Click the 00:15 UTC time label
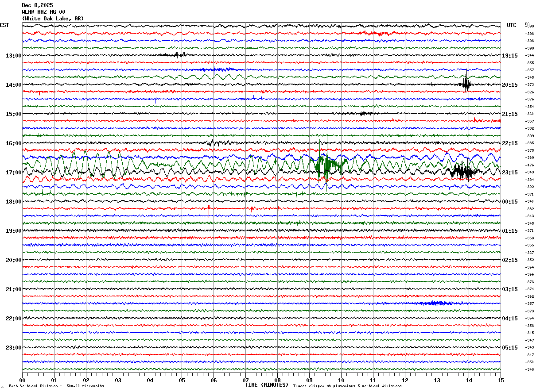This screenshot has width=536, height=392. pyautogui.click(x=510, y=202)
